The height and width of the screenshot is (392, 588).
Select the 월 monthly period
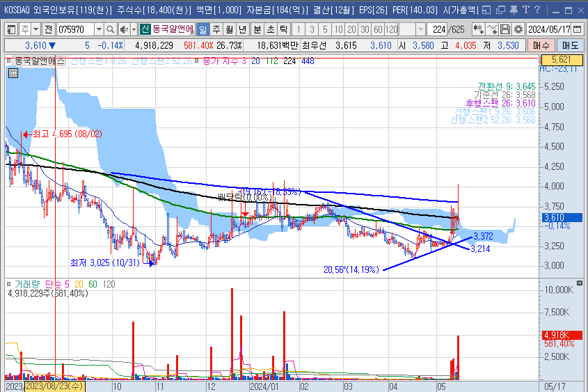230,29
